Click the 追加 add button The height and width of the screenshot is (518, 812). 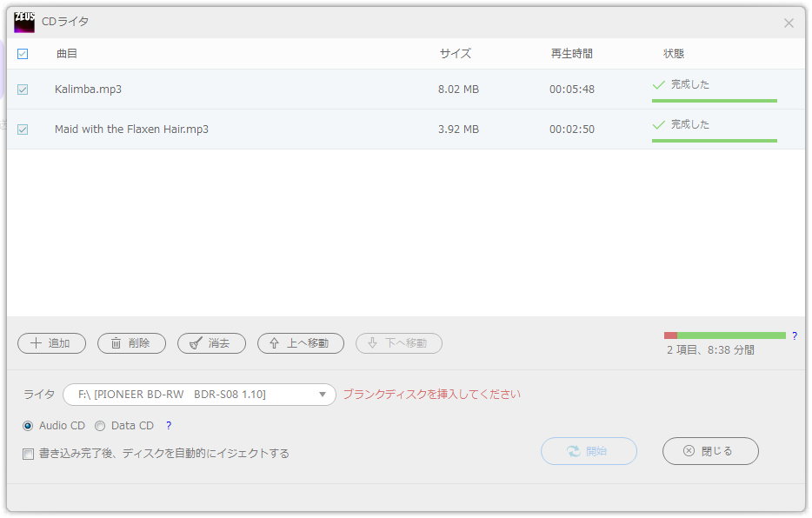click(52, 343)
